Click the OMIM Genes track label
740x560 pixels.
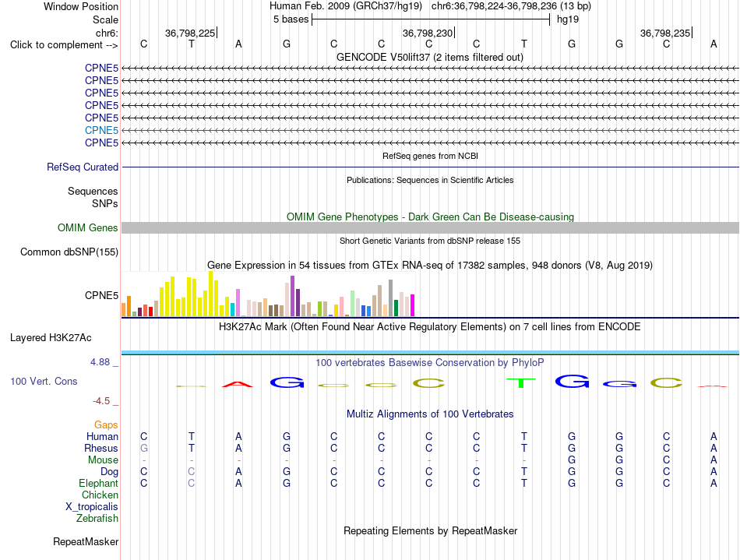pos(88,228)
